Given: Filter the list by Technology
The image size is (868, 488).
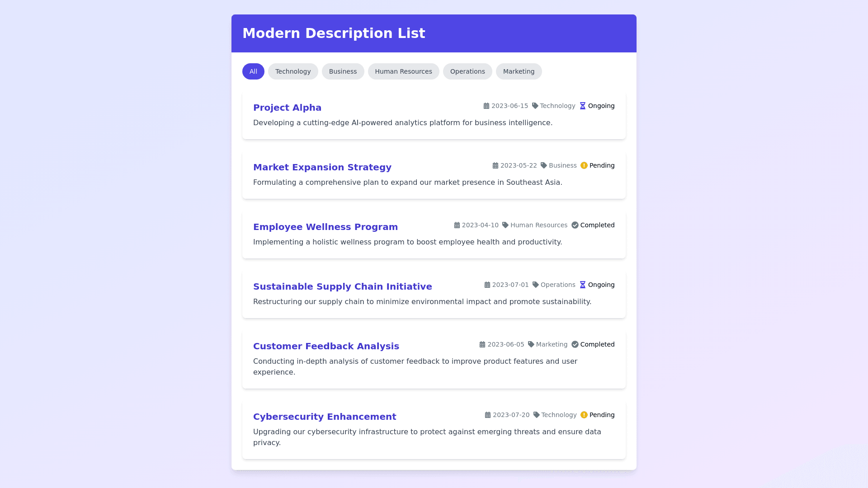Looking at the screenshot, I should (x=293, y=71).
